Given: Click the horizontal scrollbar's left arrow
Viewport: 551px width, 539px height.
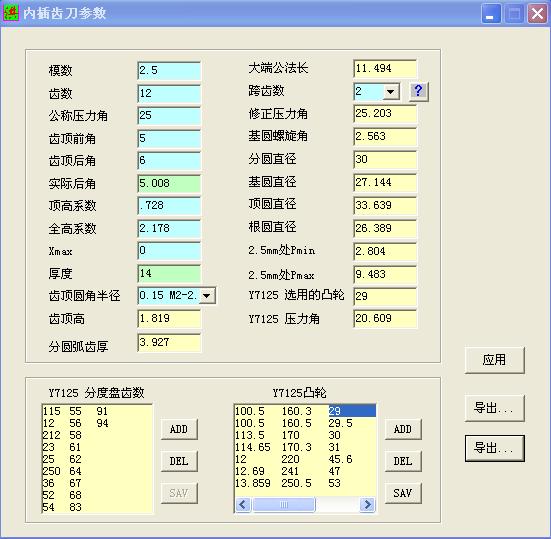Looking at the screenshot, I should click(x=243, y=505).
